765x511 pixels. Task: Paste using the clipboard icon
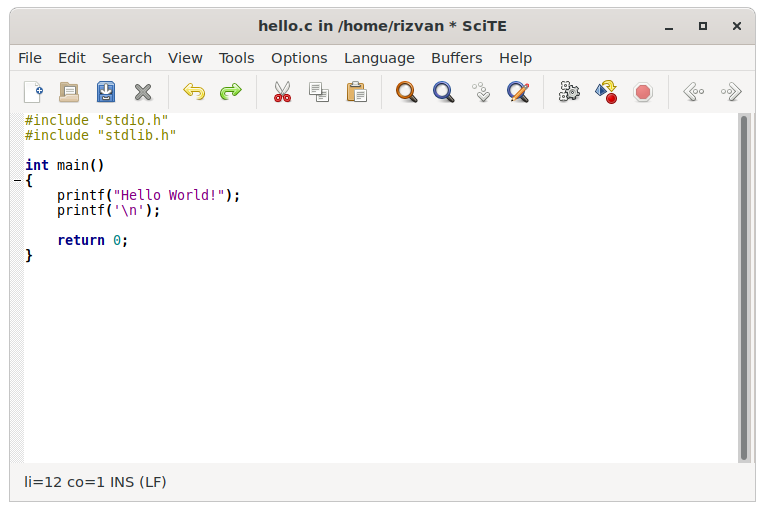[x=356, y=92]
